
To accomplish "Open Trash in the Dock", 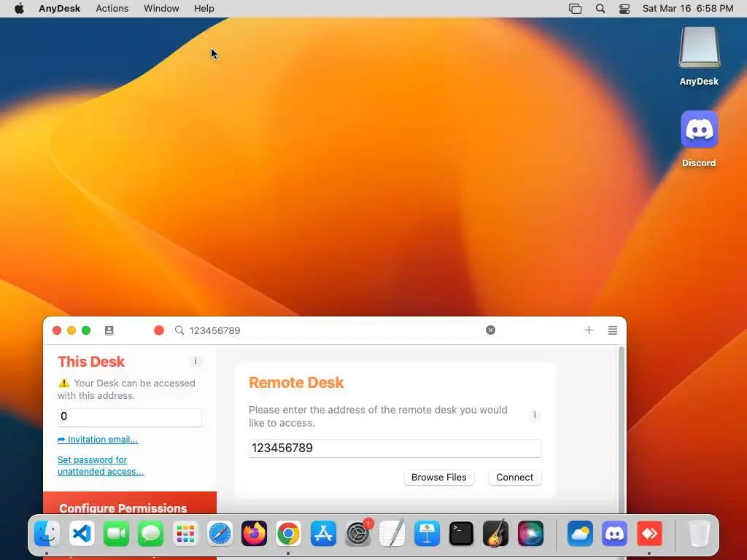I will pos(699,533).
